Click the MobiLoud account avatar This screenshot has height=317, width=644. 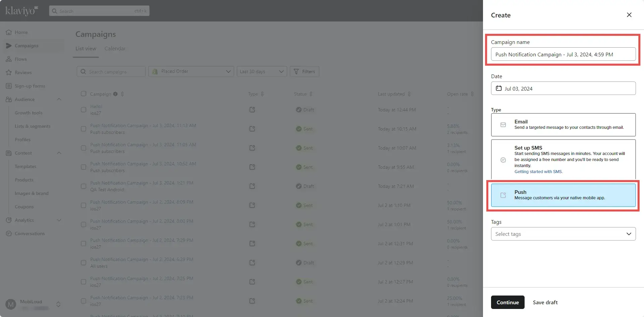[x=11, y=304]
